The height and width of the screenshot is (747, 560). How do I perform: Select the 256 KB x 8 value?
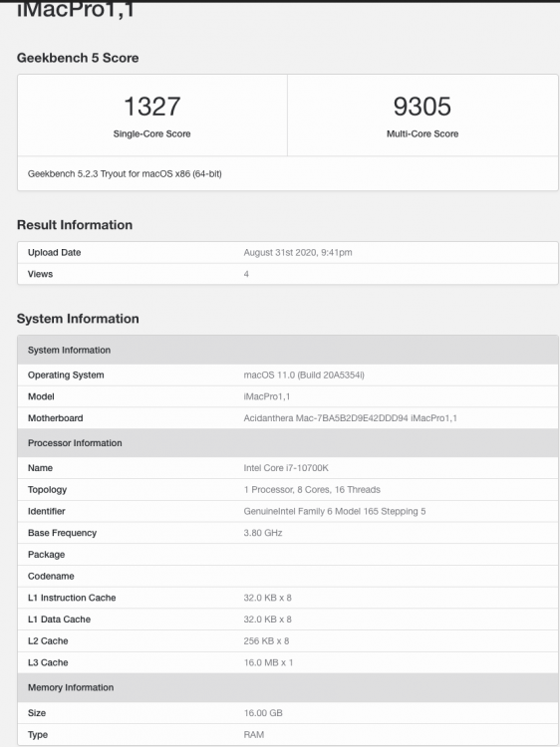(x=266, y=640)
